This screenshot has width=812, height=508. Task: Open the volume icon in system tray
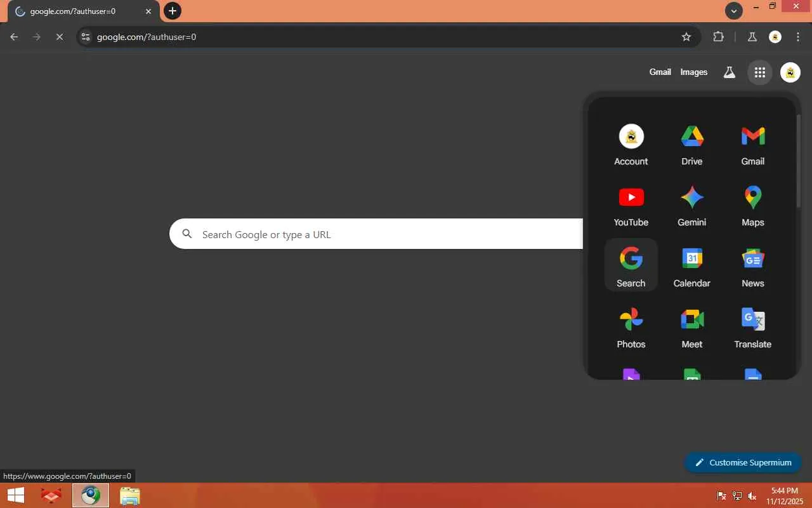point(752,496)
